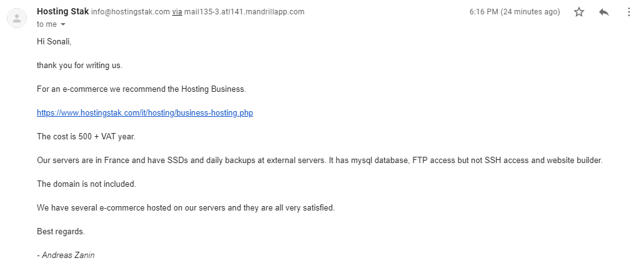Click the Hosting Business recommendation sentence

(x=141, y=89)
